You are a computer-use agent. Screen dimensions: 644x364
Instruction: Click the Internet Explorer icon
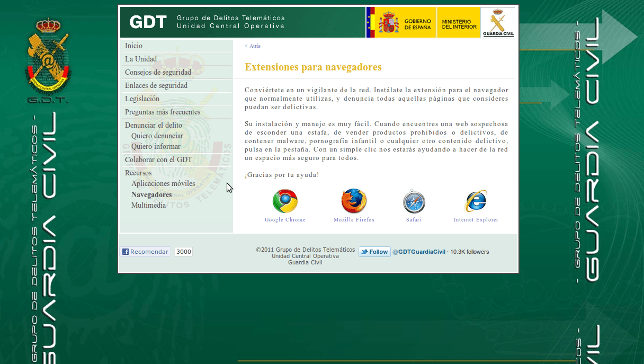coord(476,201)
